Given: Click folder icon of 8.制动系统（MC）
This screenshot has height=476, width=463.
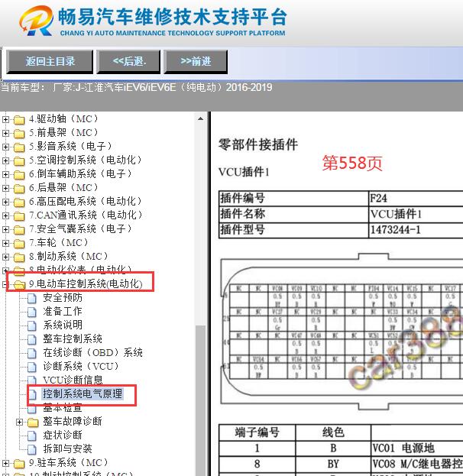Looking at the screenshot, I should [19, 257].
